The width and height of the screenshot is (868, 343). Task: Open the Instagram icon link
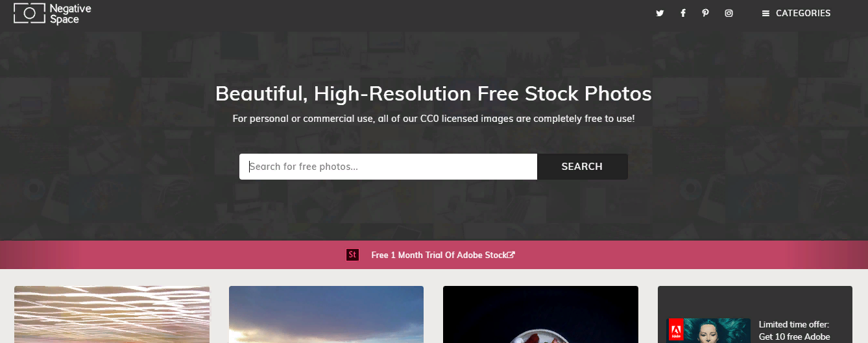point(729,13)
